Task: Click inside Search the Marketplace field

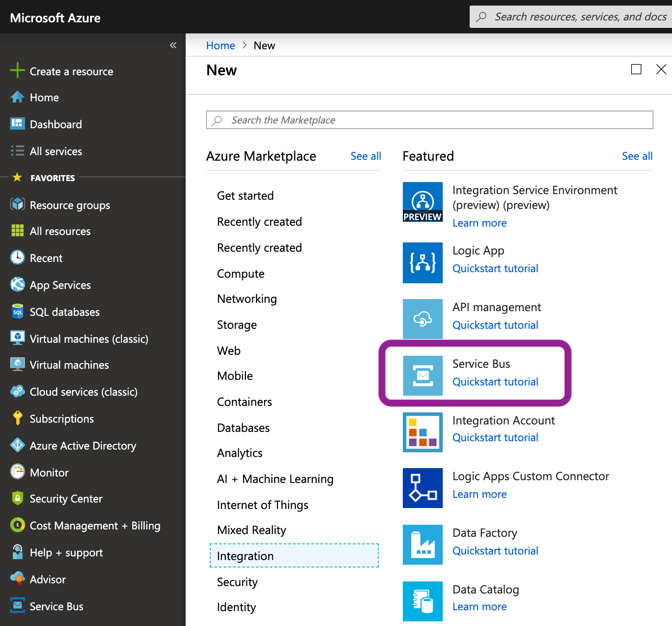Action: click(429, 120)
